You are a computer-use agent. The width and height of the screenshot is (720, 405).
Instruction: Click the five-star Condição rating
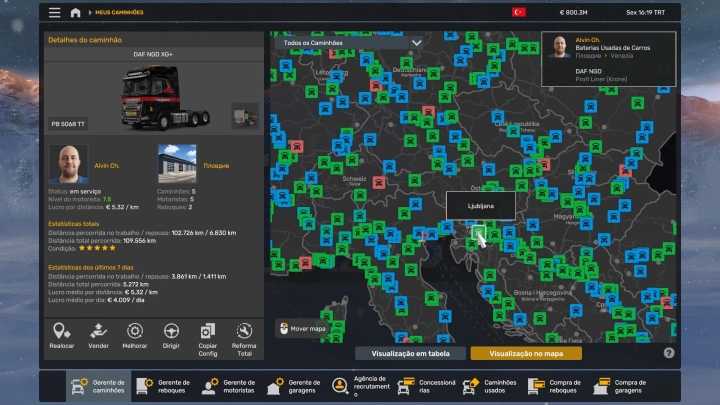click(97, 248)
